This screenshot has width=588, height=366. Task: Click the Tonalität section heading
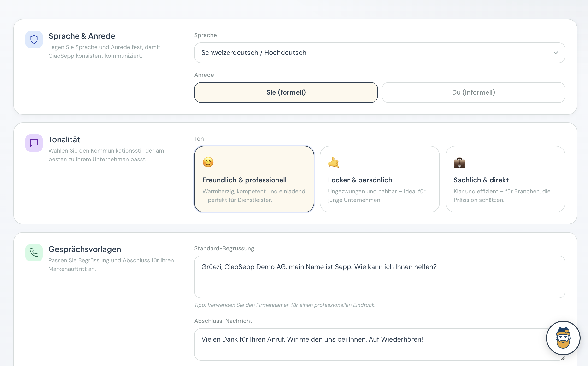[64, 139]
